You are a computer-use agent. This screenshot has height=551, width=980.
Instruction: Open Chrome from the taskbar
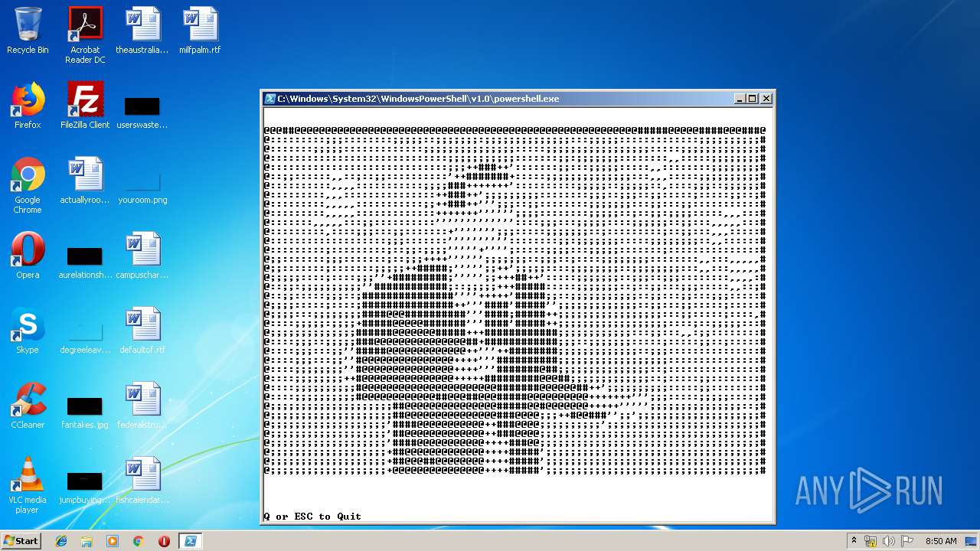coord(138,541)
